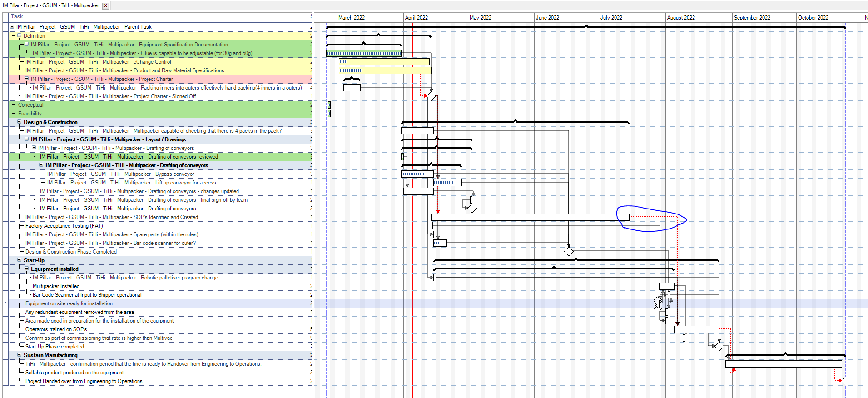Collapse the Parent Task root node
This screenshot has width=868, height=398.
coord(12,27)
